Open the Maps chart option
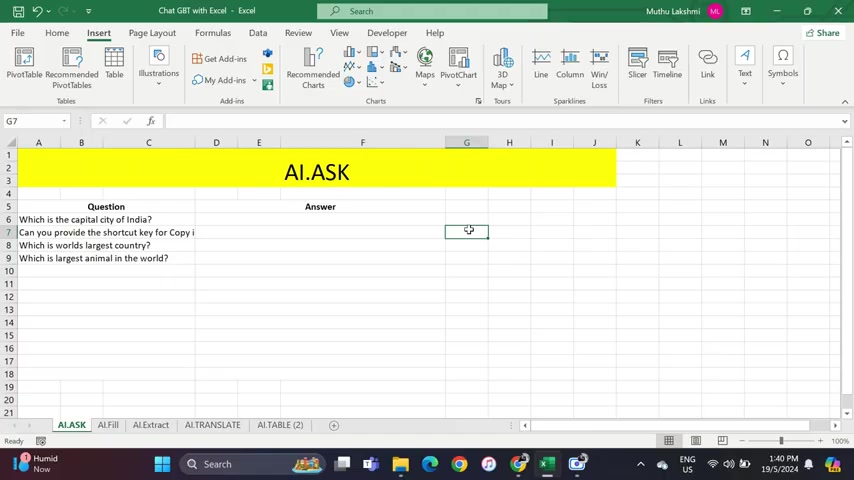Image resolution: width=854 pixels, height=480 pixels. pyautogui.click(x=425, y=66)
